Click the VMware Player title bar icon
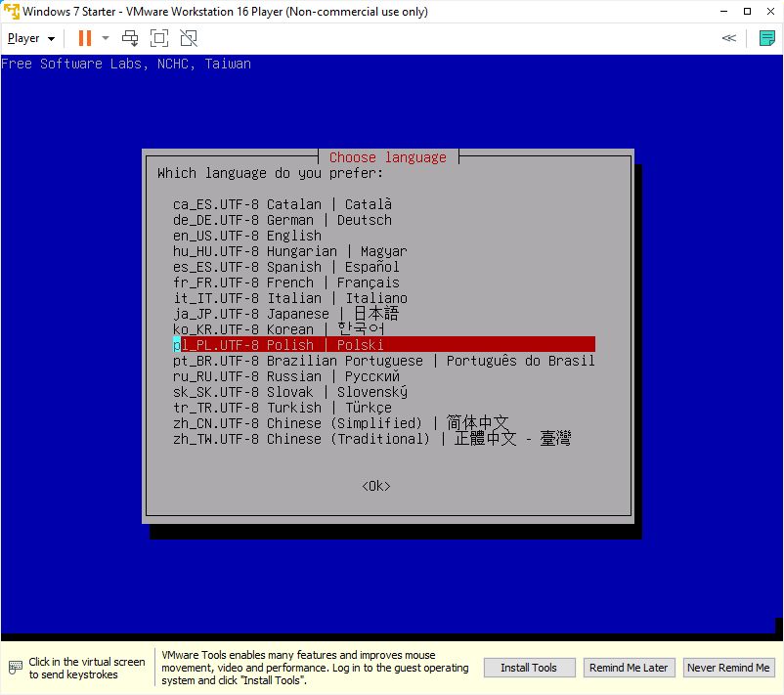Image resolution: width=784 pixels, height=695 pixels. [11, 11]
